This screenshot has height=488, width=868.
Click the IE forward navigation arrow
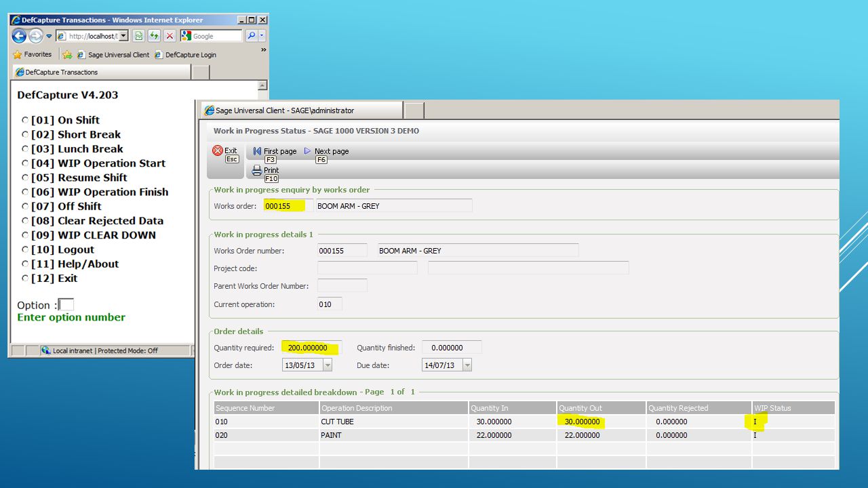pyautogui.click(x=36, y=36)
